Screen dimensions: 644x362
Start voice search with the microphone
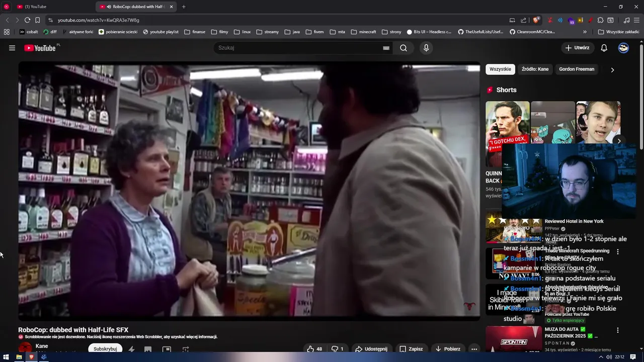pos(426,48)
